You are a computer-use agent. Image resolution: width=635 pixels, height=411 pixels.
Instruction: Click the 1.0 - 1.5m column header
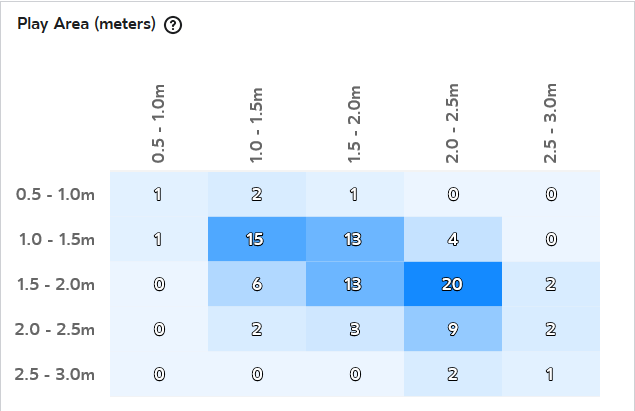(256, 125)
